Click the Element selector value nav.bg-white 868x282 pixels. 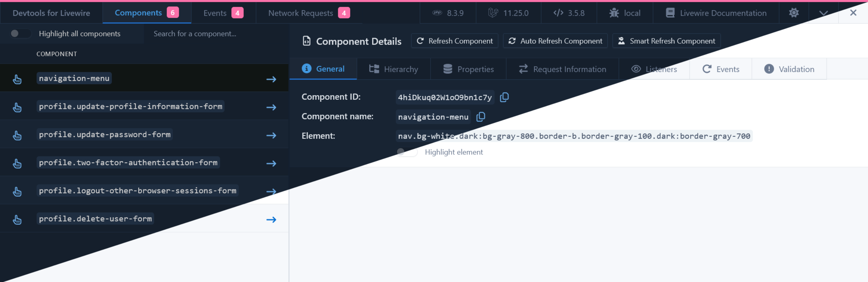574,136
